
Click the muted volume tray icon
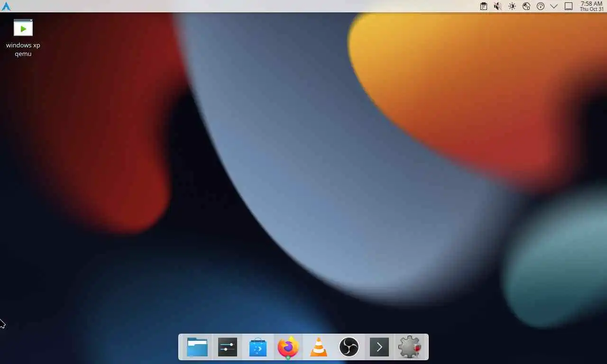point(497,6)
